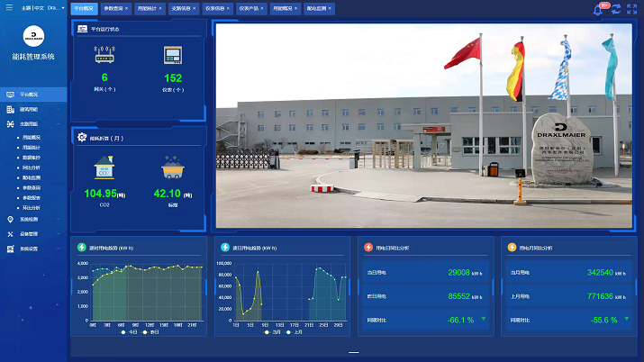Expand the 系统设置 sidebar menu

(x=32, y=249)
